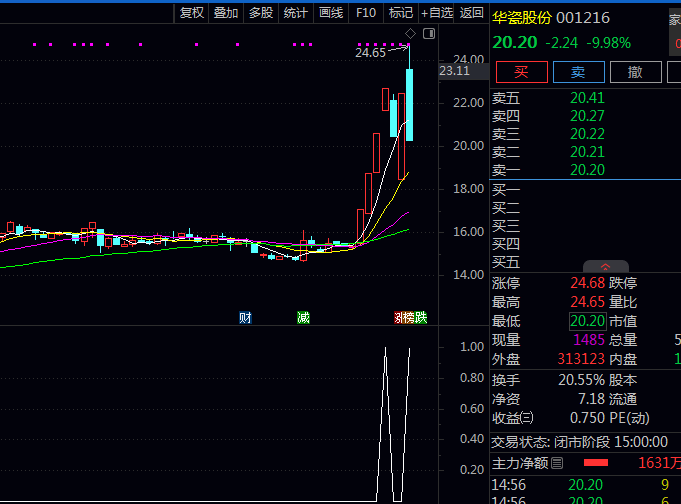This screenshot has width=681, height=504.
Task: Open the 多股 multi-stock view
Action: click(x=261, y=13)
